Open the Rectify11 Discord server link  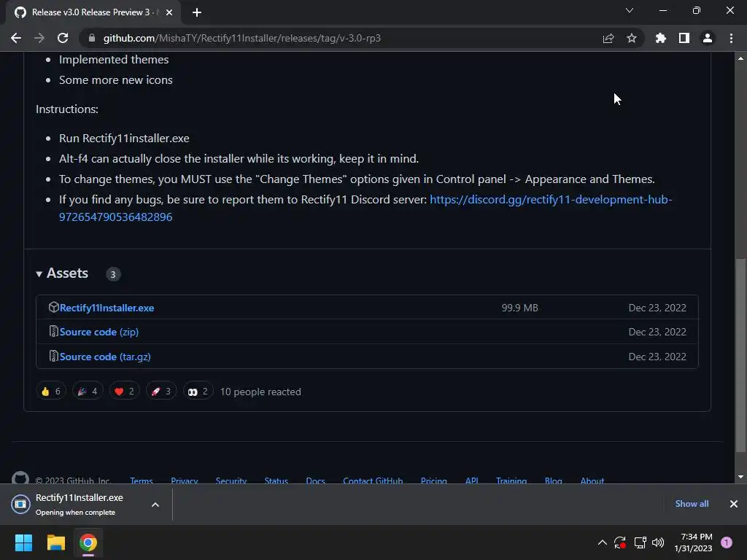[x=365, y=208]
